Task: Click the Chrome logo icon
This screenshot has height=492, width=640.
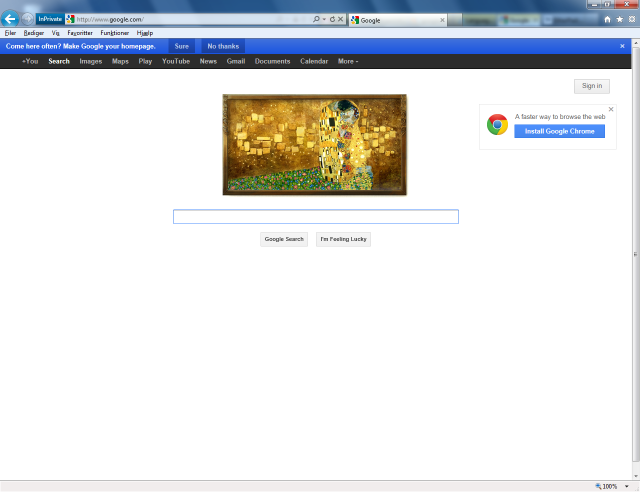Action: point(497,125)
